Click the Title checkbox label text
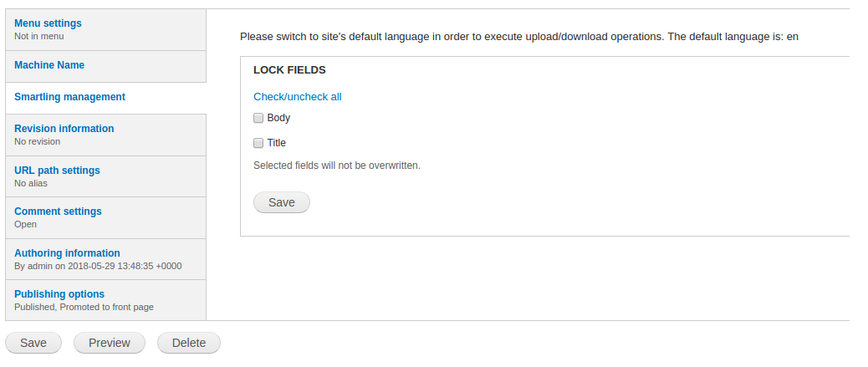This screenshot has height=367, width=868. [x=277, y=143]
